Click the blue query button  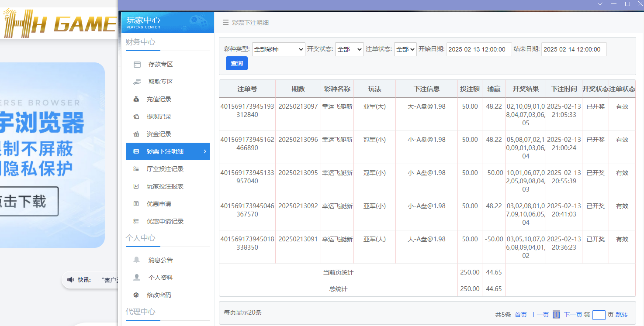(x=237, y=63)
